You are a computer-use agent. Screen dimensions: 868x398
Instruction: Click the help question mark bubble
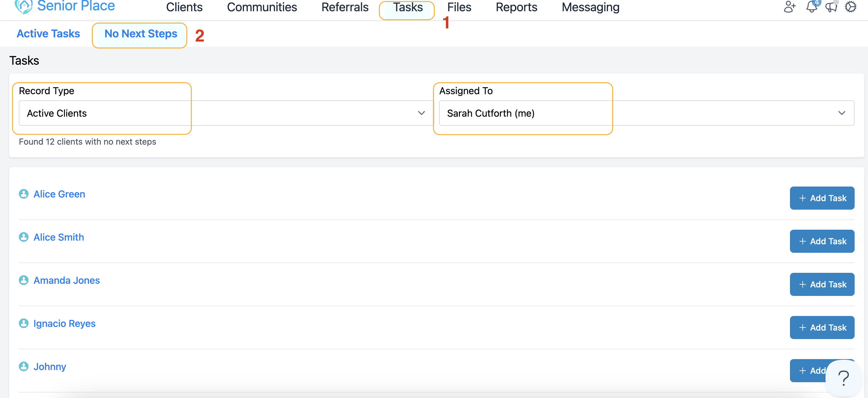[x=843, y=377]
